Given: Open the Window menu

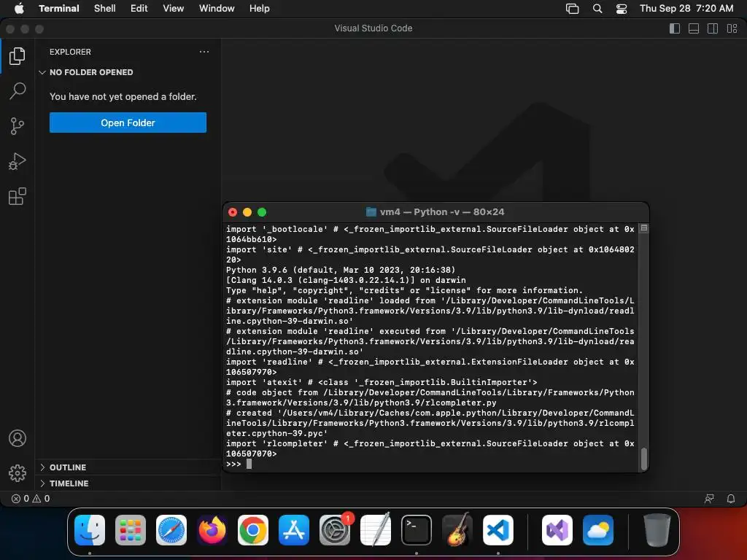Looking at the screenshot, I should [x=217, y=8].
